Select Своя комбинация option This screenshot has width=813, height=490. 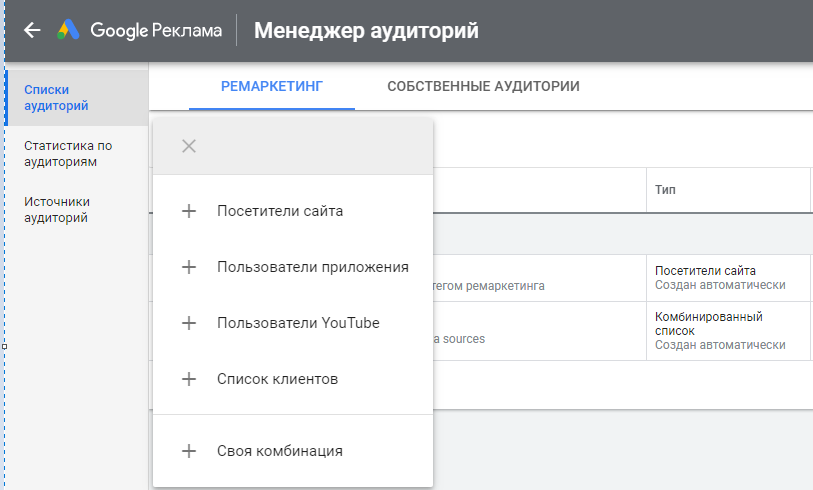tap(293, 451)
